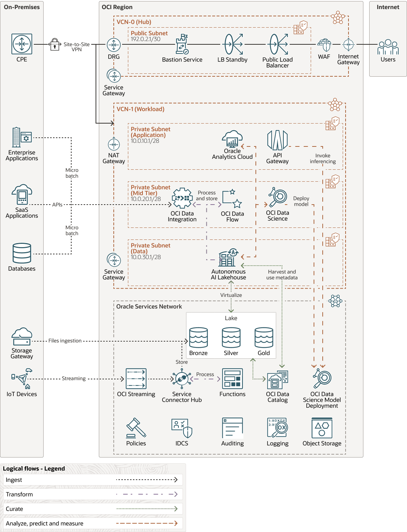This screenshot has width=407, height=532.
Task: Click the 'VCN-0 (Hub)' label
Action: tap(134, 22)
